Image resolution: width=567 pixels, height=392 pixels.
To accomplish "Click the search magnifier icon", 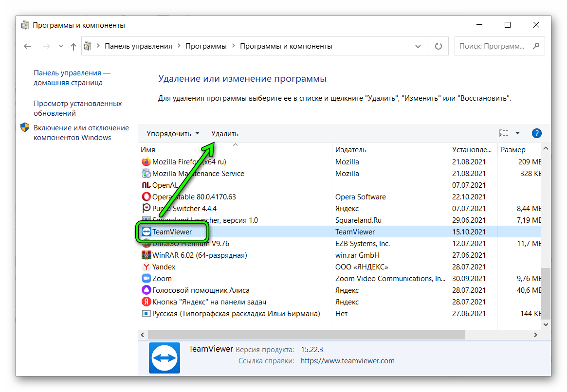I will click(x=536, y=46).
